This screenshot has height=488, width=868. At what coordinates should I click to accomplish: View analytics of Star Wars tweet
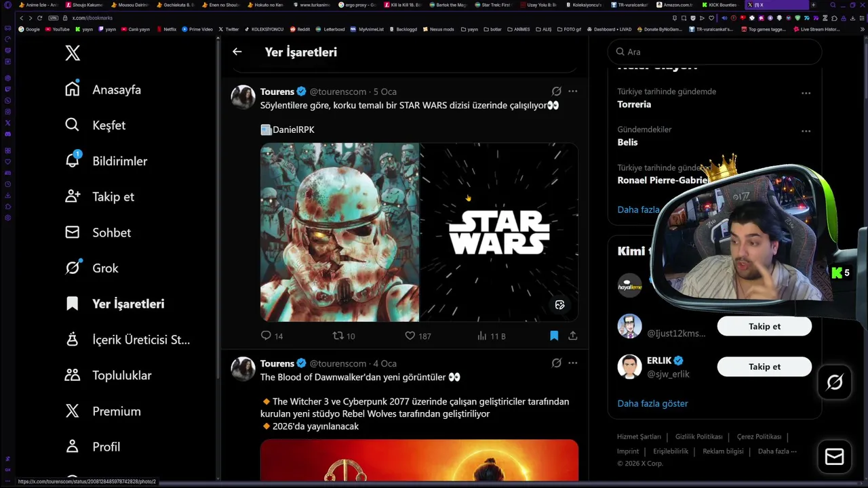coord(492,335)
